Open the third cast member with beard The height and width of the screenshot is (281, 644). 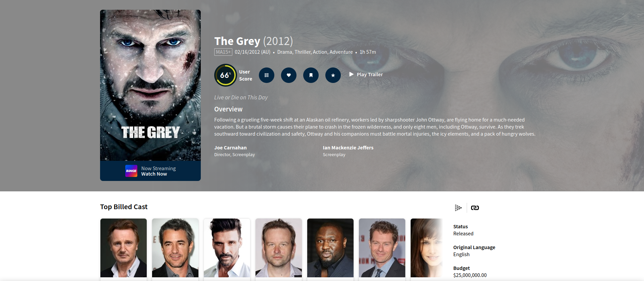click(x=227, y=248)
